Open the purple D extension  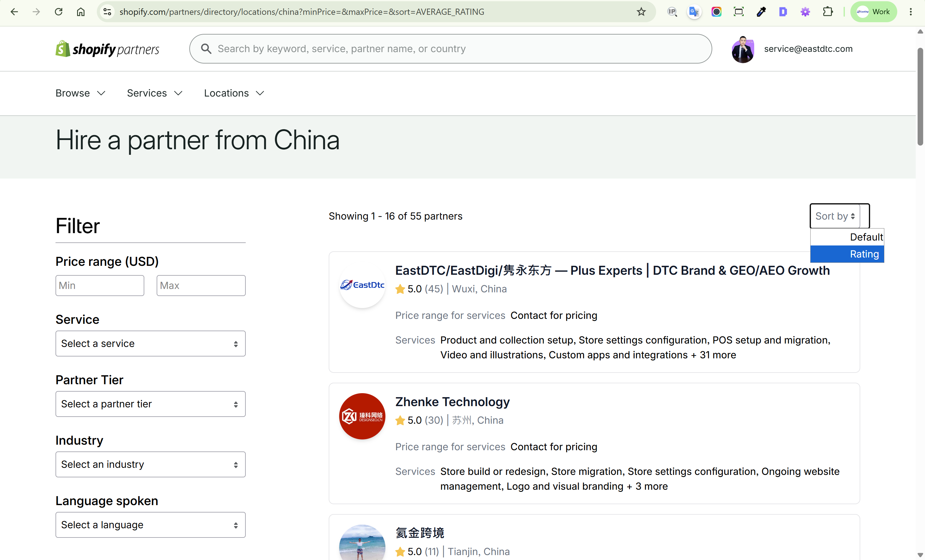783,12
